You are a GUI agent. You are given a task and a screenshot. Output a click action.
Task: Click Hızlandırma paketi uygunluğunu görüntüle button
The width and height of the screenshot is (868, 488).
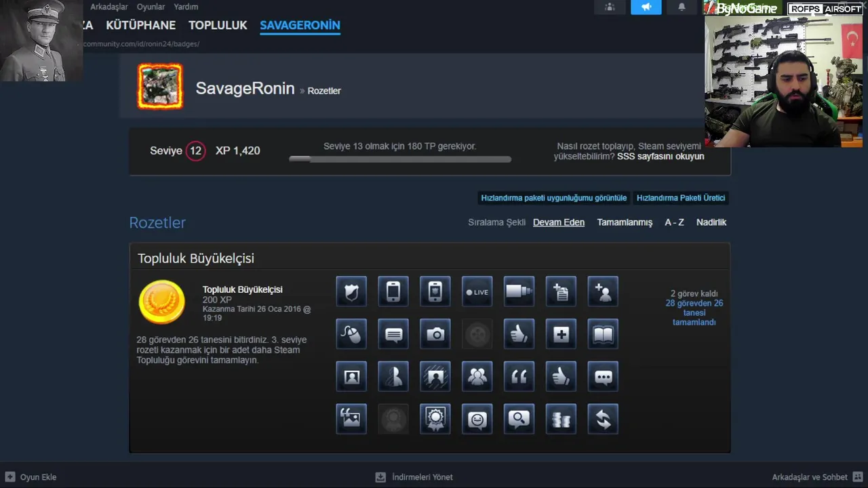click(554, 198)
